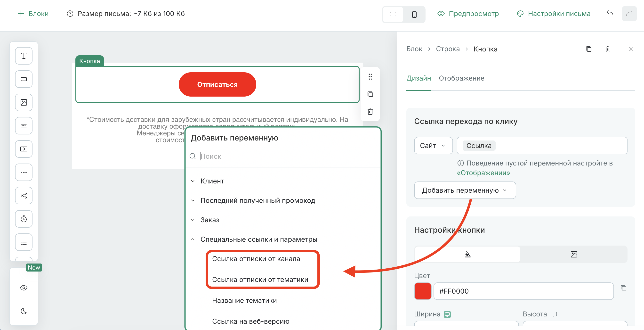Select the Button block tool in sidebar
Viewport: 644px width, 330px height.
pyautogui.click(x=24, y=79)
